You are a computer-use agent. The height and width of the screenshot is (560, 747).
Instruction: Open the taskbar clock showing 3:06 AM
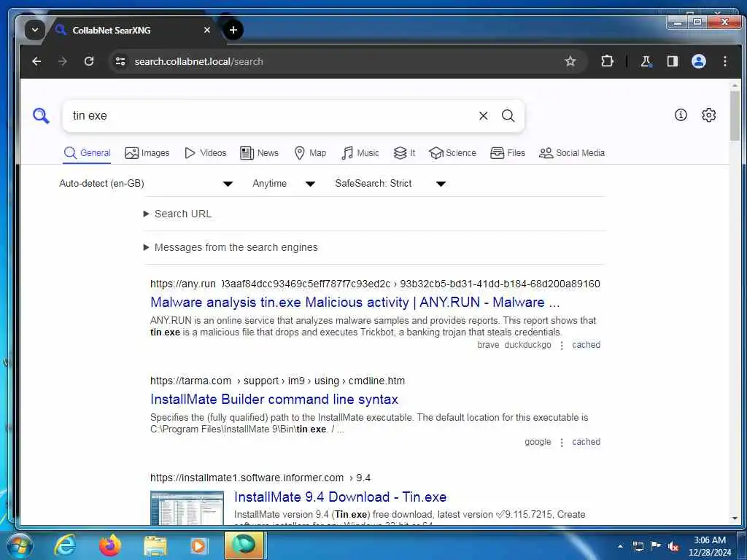[710, 546]
